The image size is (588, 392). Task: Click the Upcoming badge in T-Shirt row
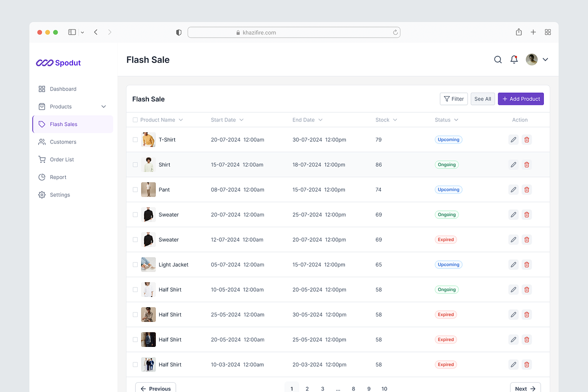448,140
